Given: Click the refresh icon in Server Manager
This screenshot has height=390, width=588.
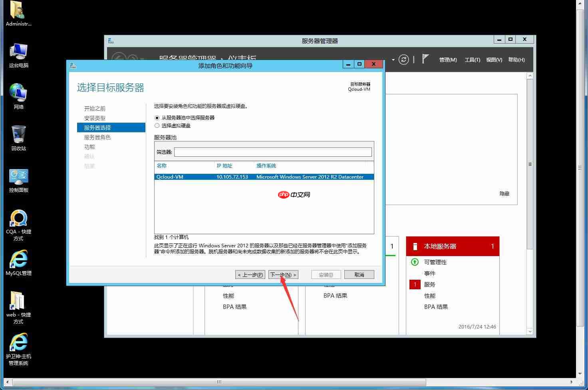Looking at the screenshot, I should coord(403,60).
